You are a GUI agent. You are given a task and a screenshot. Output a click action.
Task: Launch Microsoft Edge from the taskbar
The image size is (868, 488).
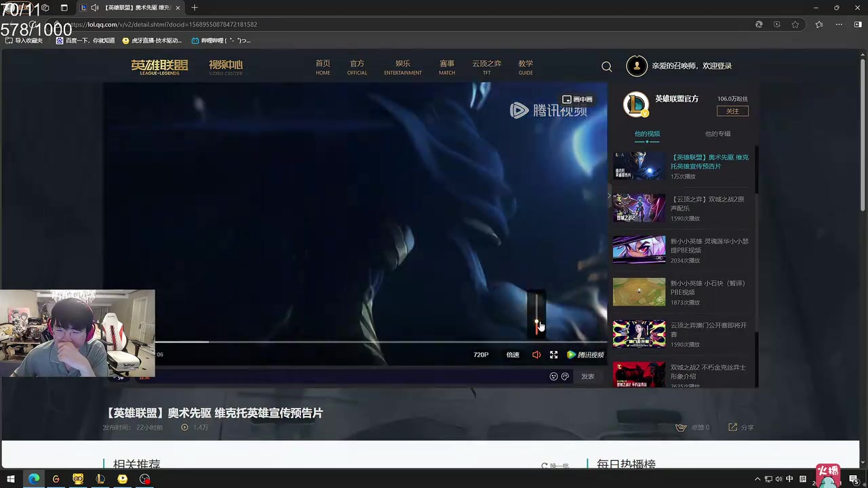tap(33, 479)
